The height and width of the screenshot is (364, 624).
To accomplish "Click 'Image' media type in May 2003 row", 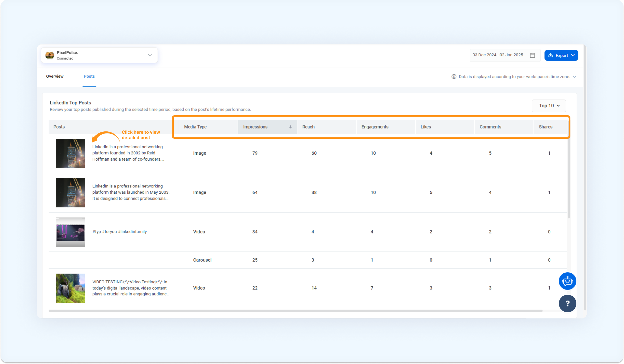I will coord(199,192).
